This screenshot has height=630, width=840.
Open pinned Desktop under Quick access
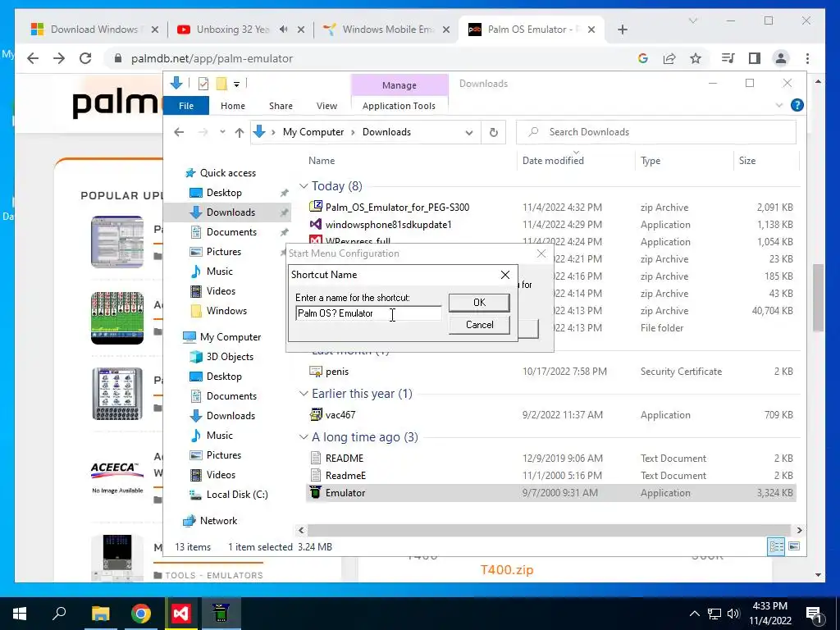coord(224,193)
